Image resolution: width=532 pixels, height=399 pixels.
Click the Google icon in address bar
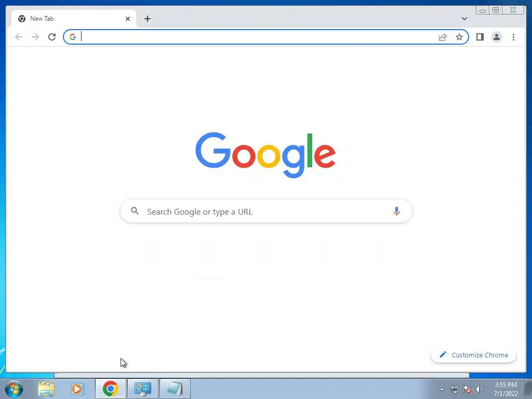[73, 37]
